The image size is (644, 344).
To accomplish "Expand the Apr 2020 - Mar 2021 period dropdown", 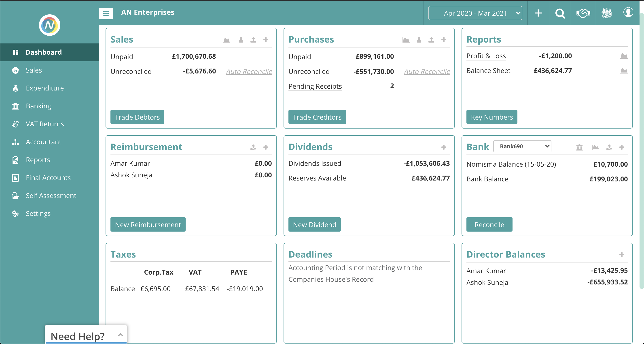I will pyautogui.click(x=475, y=13).
